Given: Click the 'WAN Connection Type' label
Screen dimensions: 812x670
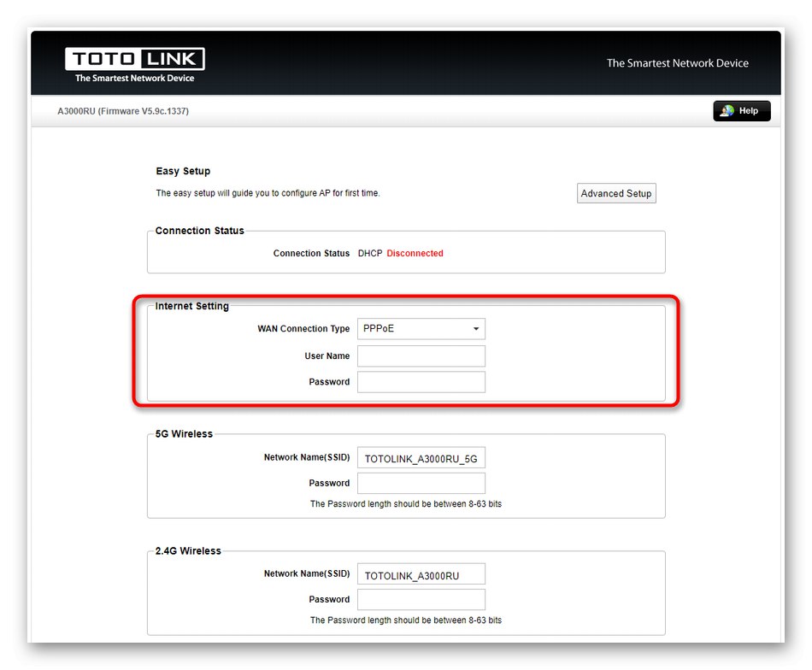Looking at the screenshot, I should [303, 329].
